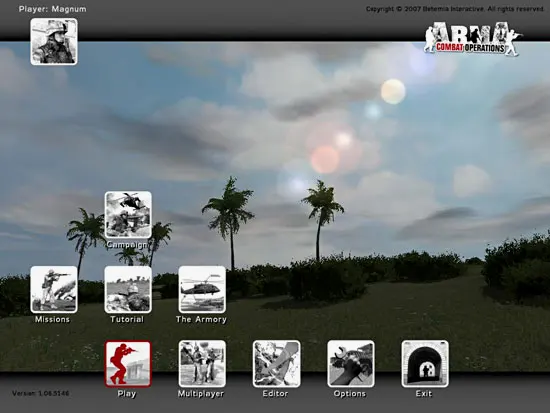Click the Player: Magnum name text

tap(53, 9)
